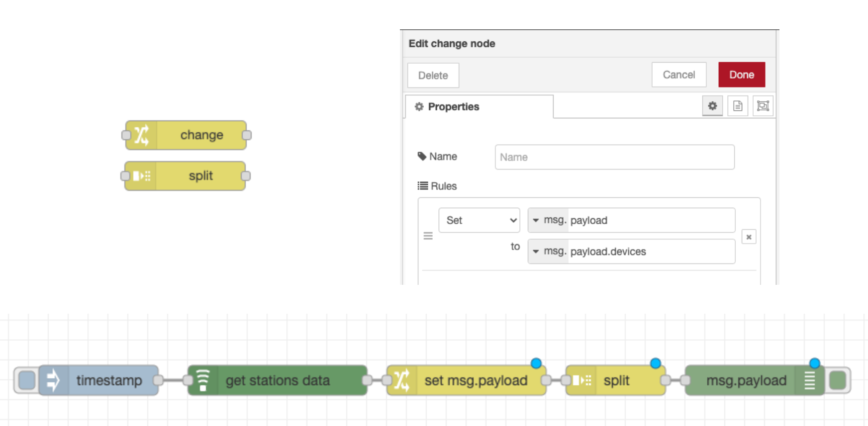Expand the msg. type selector for payload
The height and width of the screenshot is (426, 868).
(x=547, y=220)
